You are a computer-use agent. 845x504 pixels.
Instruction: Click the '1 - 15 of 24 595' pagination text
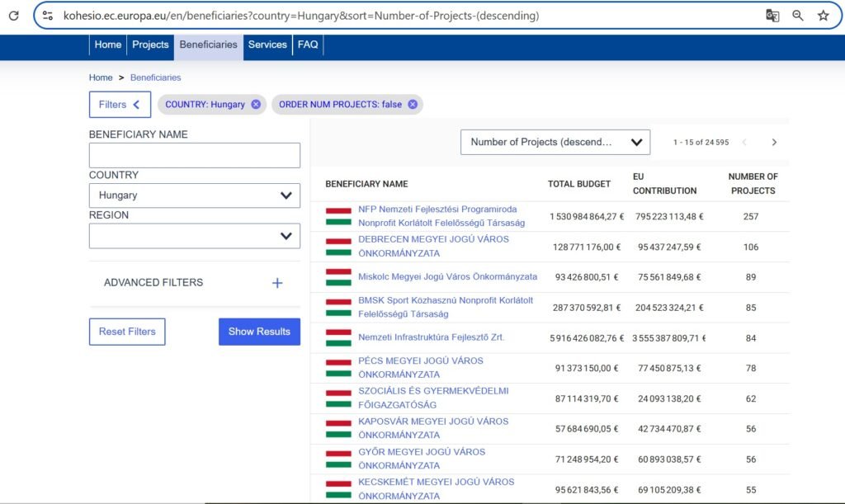[x=701, y=142]
